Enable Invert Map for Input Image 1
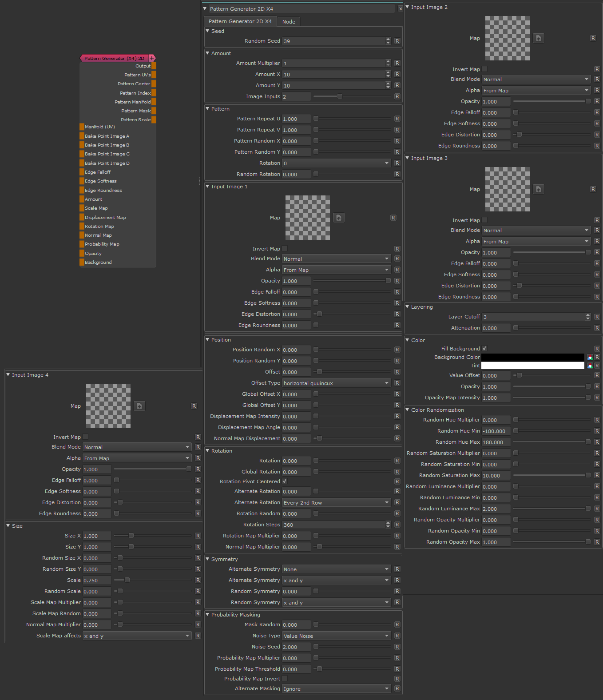The width and height of the screenshot is (603, 700). point(285,249)
